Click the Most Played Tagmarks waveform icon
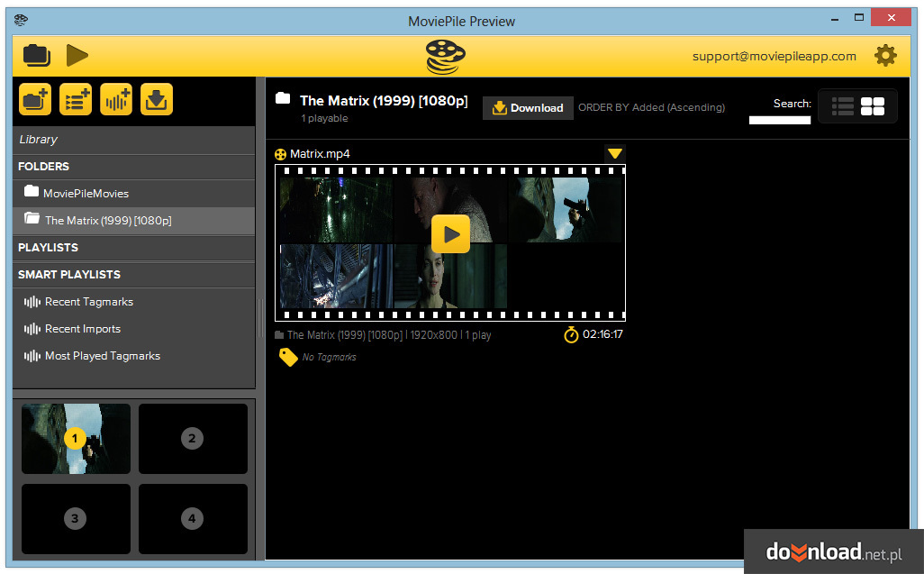Viewport: 924px width, 574px height. click(32, 357)
